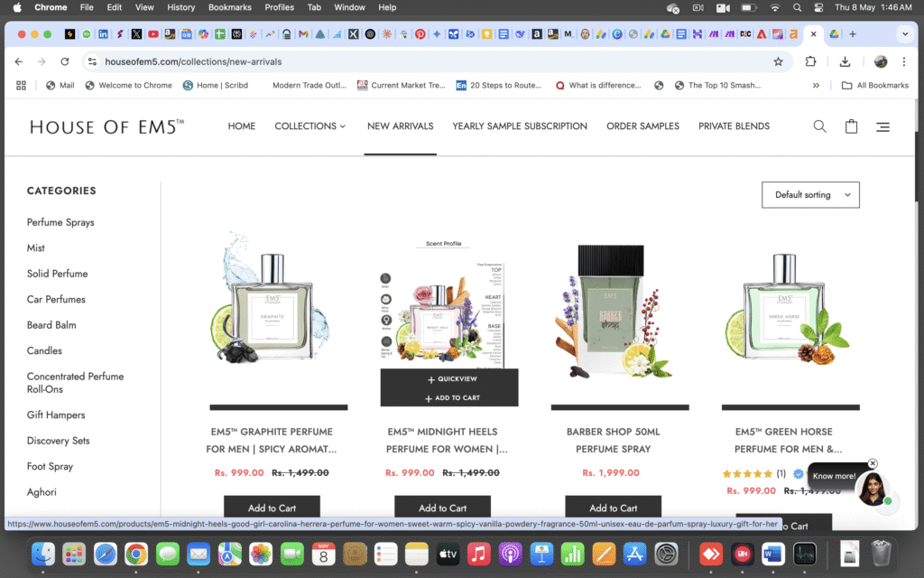This screenshot has width=924, height=578.
Task: Open 20 Steps to Route bookmark
Action: (x=498, y=86)
